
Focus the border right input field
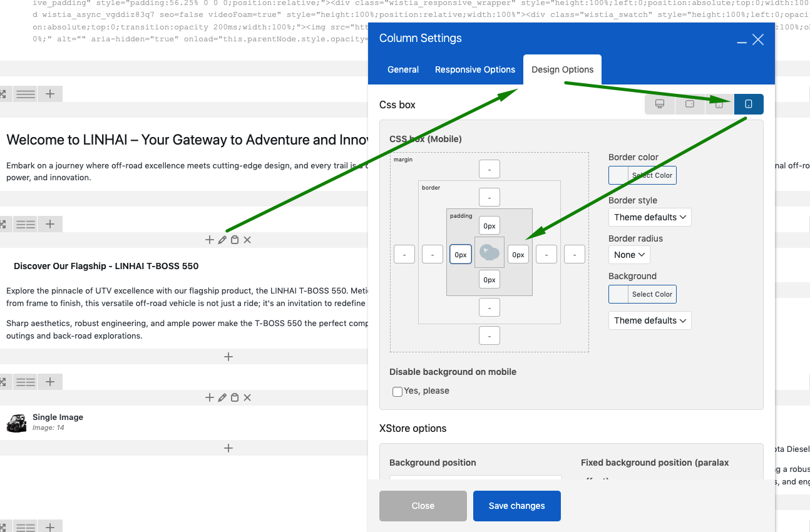[546, 255]
